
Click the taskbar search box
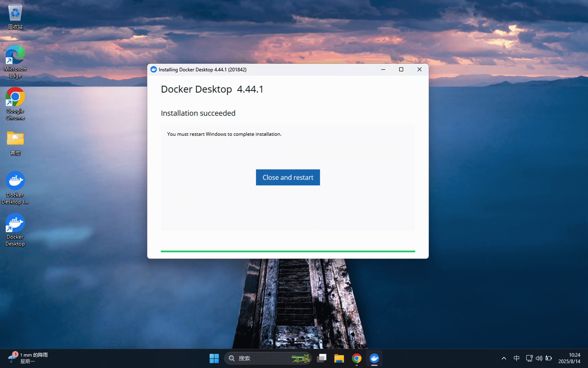(x=258, y=358)
